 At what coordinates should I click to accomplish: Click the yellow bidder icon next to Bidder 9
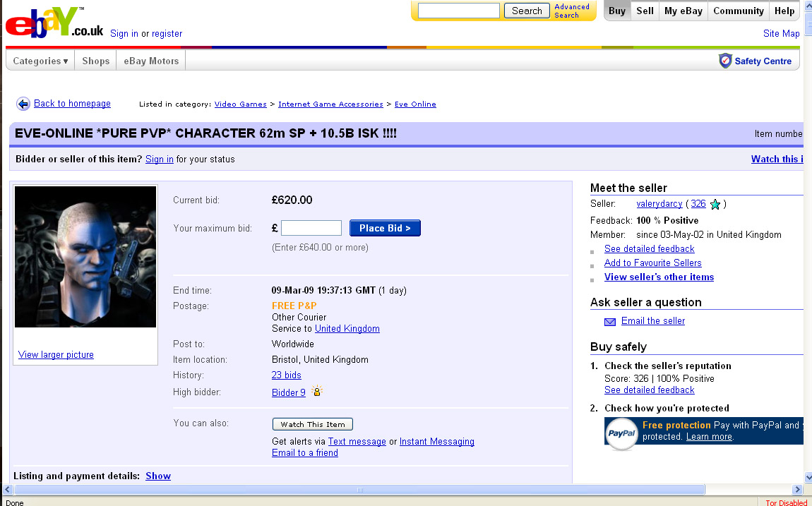pos(317,391)
